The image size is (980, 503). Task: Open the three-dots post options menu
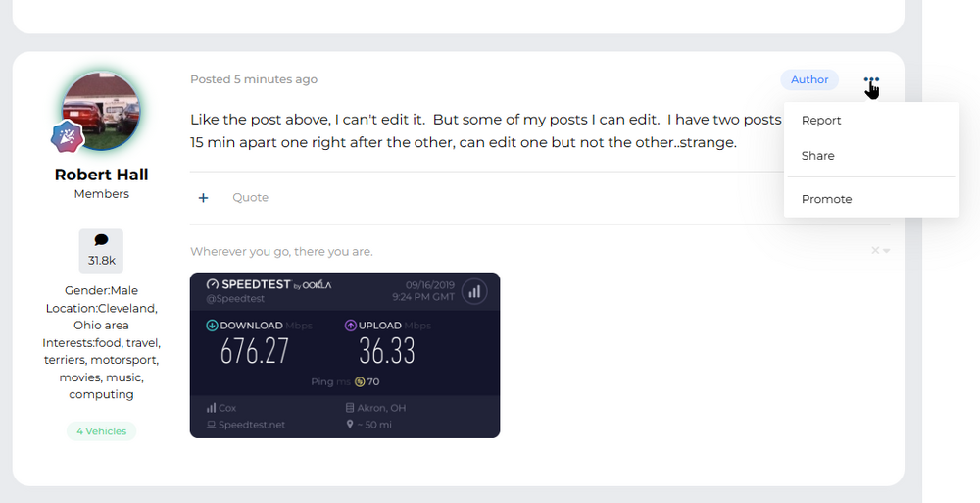coord(871,80)
